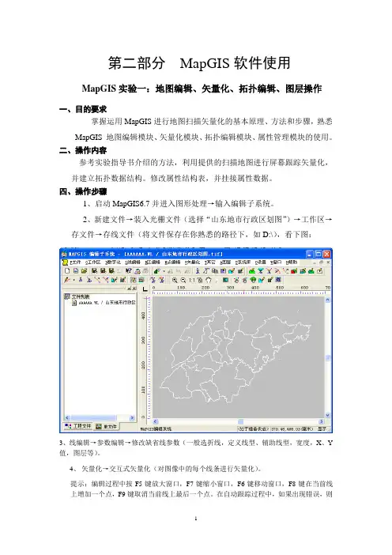Click the heading 二、操作内容
Viewport: 392px width, 555px height.
[83, 150]
